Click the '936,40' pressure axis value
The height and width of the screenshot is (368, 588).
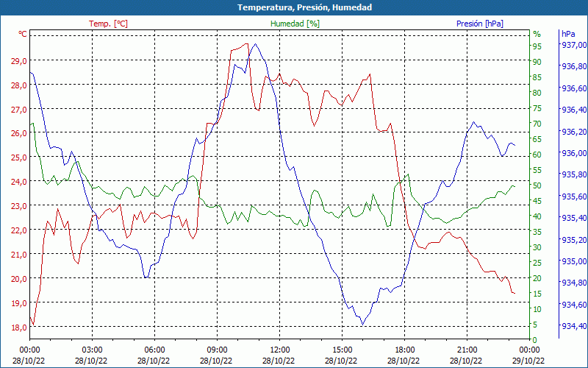coord(574,110)
